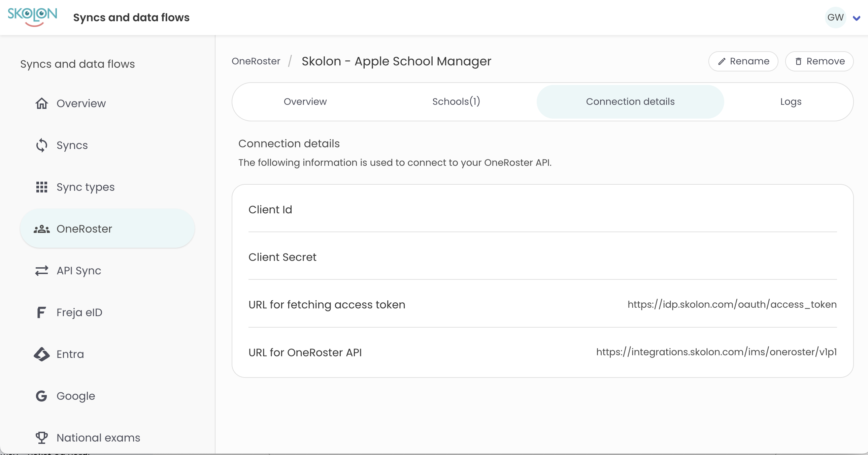Click the Remove button
Screen dimensions: 868x455
[819, 61]
